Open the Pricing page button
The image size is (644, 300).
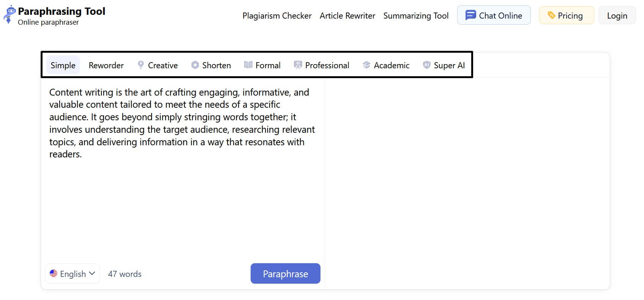coord(567,15)
